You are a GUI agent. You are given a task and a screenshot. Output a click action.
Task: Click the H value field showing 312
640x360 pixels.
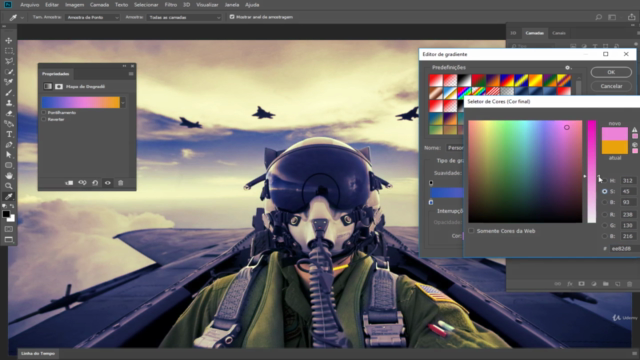click(x=628, y=180)
